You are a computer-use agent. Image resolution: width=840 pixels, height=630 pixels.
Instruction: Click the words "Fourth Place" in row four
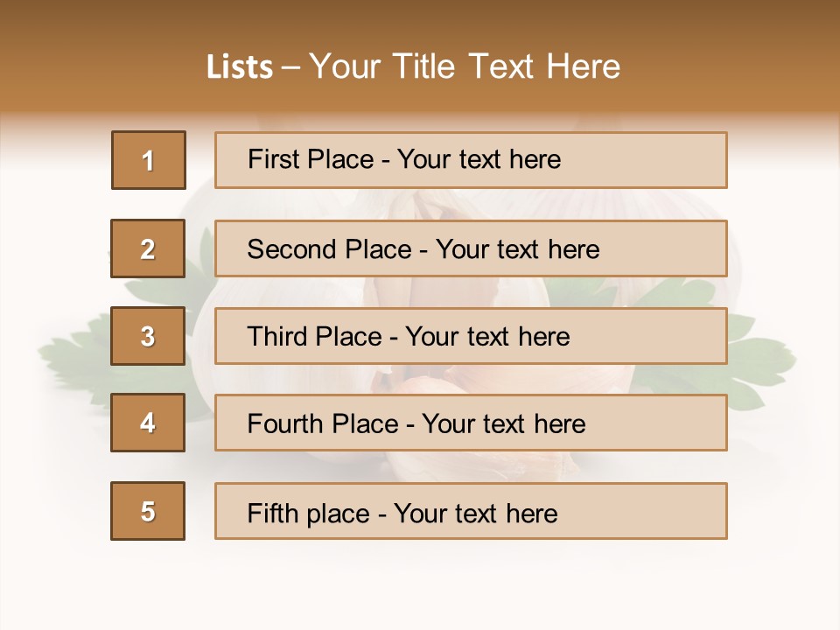(x=323, y=424)
